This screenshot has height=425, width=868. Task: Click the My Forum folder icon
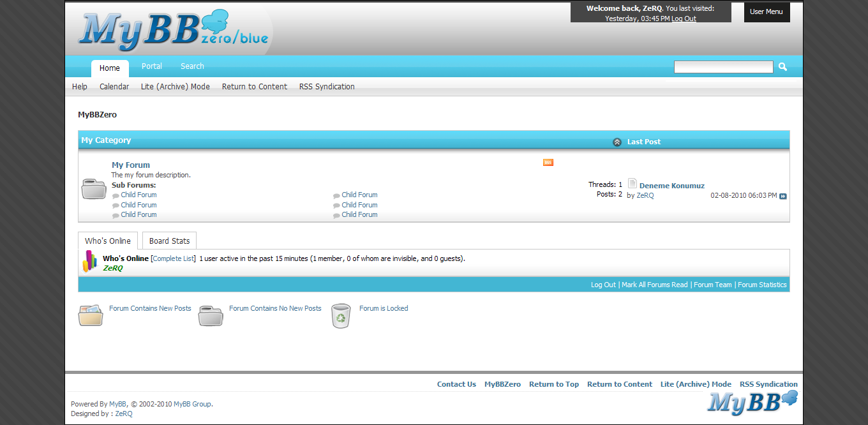point(94,189)
